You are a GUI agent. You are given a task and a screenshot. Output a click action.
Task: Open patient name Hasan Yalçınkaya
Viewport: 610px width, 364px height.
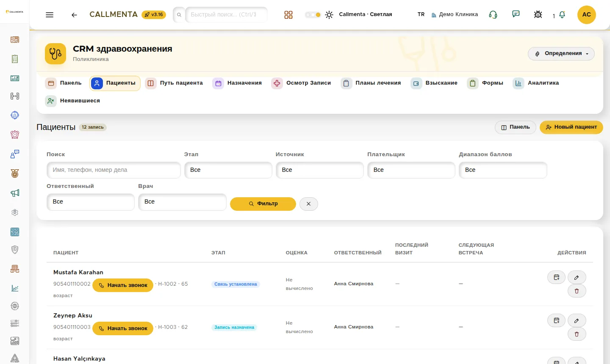point(79,358)
